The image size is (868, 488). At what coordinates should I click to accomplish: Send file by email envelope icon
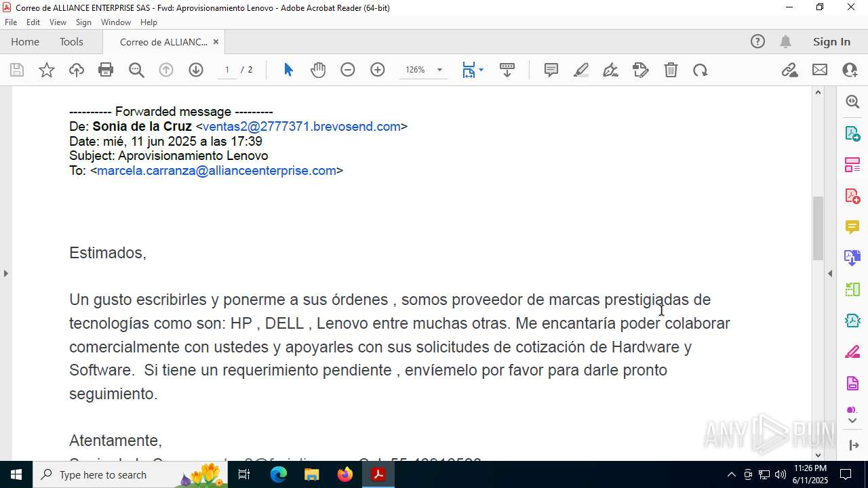820,70
